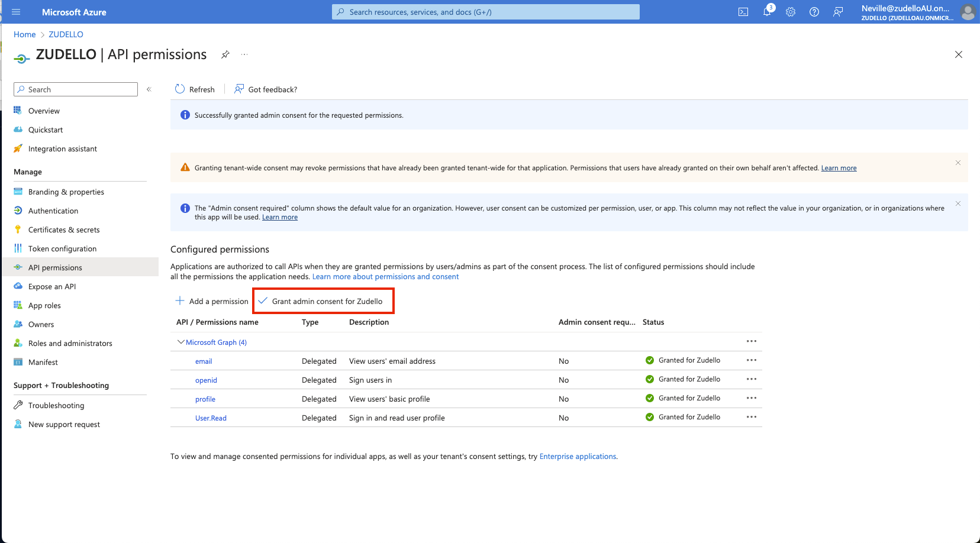Image resolution: width=980 pixels, height=543 pixels.
Task: Click the Quickstart cloud icon
Action: (18, 130)
